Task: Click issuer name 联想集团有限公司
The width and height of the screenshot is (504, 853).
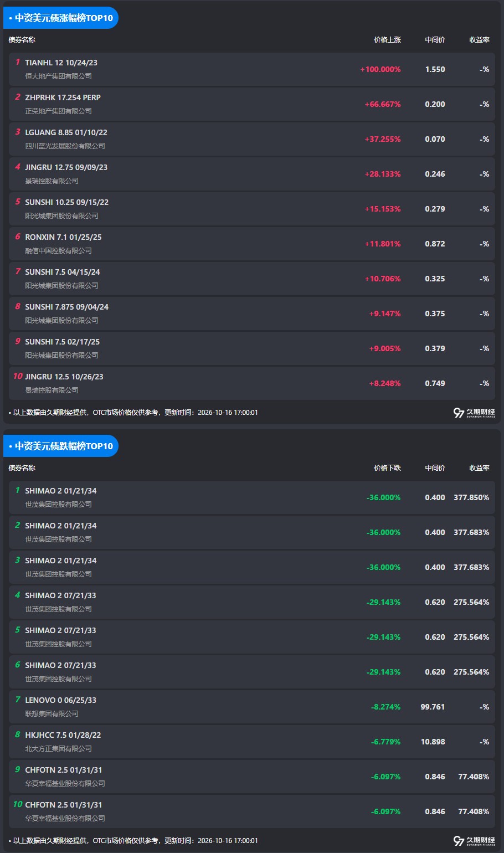Action: pyautogui.click(x=52, y=714)
